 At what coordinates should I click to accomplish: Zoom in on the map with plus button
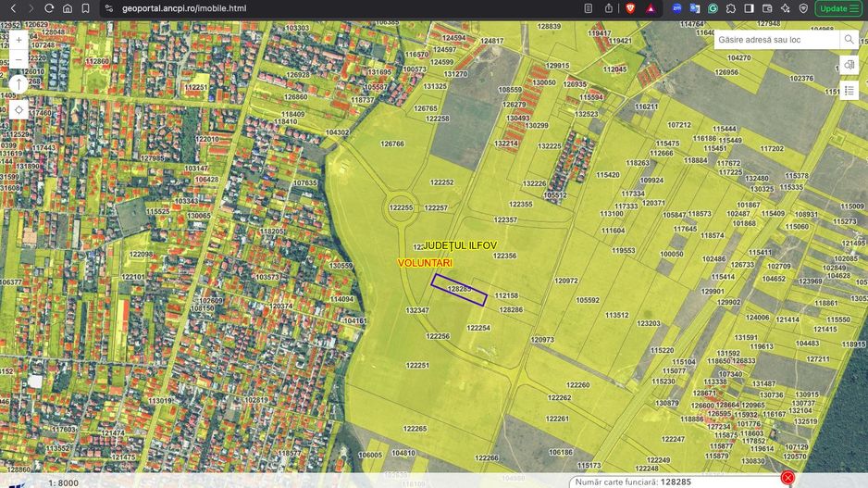[19, 40]
